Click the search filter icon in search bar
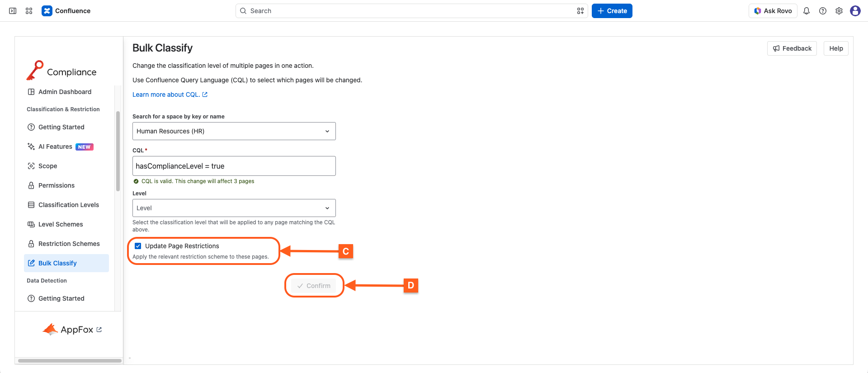 click(580, 11)
